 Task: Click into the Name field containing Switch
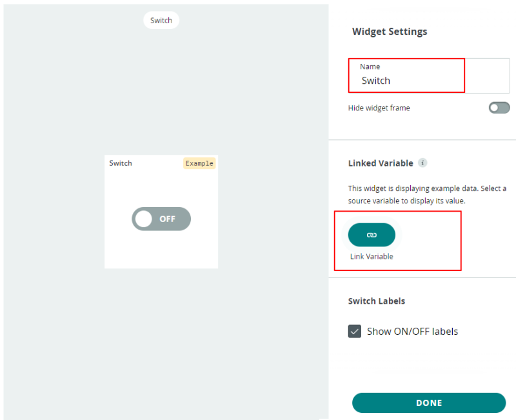pos(429,75)
